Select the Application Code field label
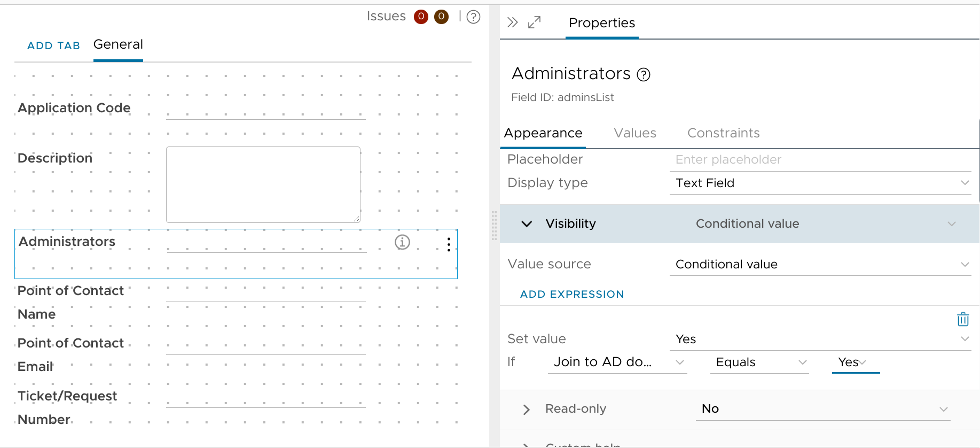 pyautogui.click(x=74, y=108)
